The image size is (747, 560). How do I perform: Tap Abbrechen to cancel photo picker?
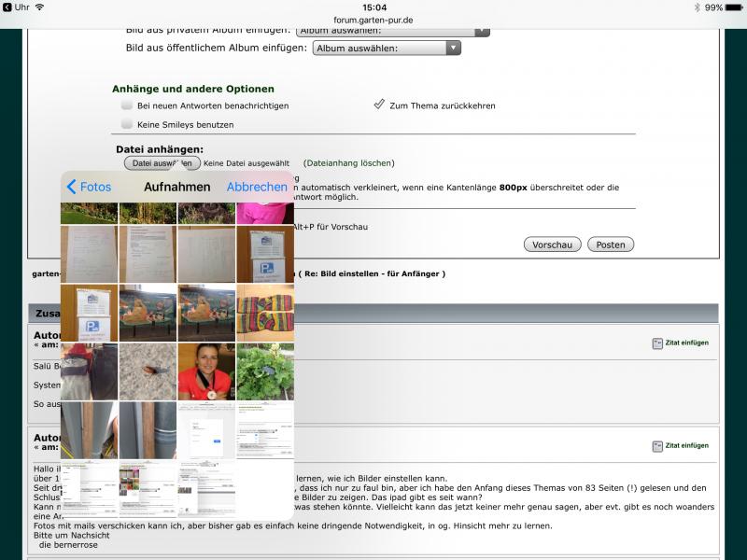tap(257, 187)
